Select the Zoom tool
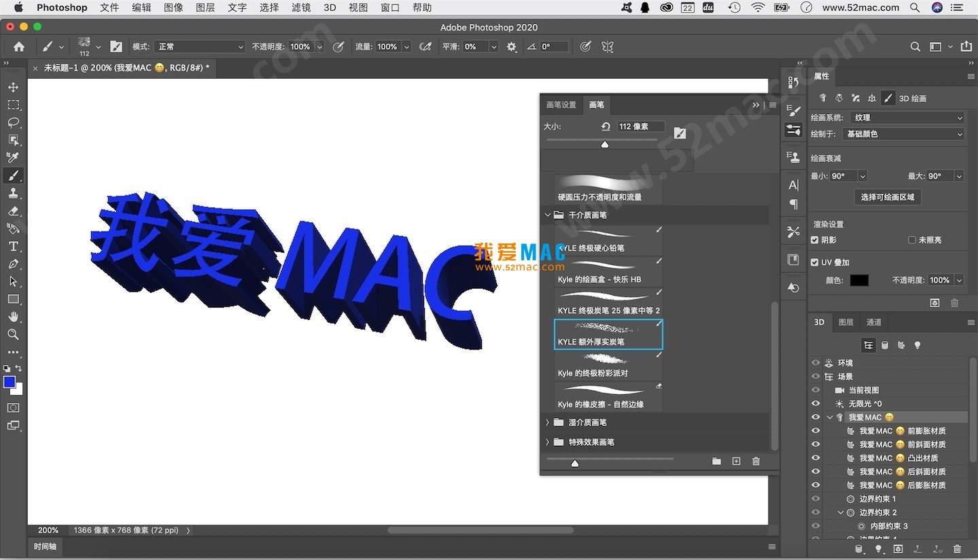978x560 pixels. [x=13, y=334]
